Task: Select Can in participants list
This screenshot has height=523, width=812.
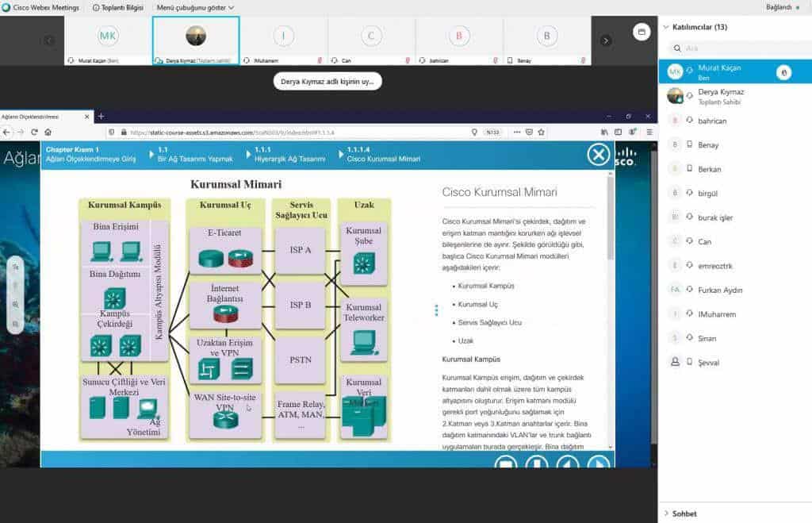Action: [x=735, y=241]
